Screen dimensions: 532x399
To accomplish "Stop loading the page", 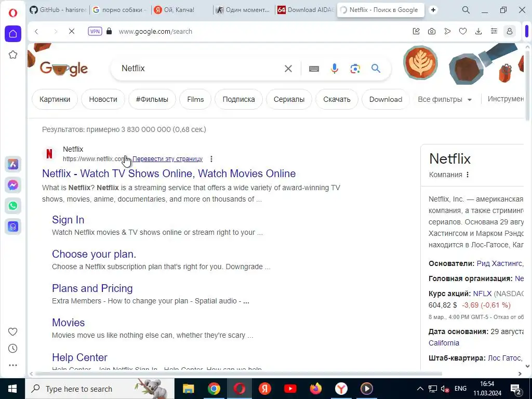I will 72,31.
